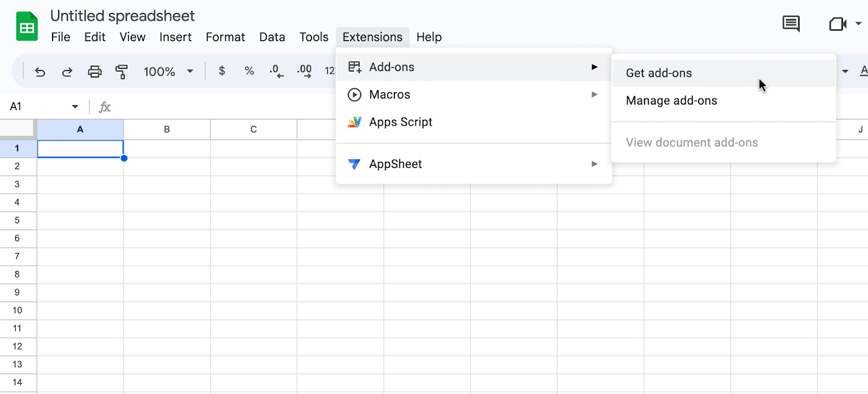This screenshot has height=394, width=868.
Task: Click Manage add-ons entry
Action: (671, 101)
